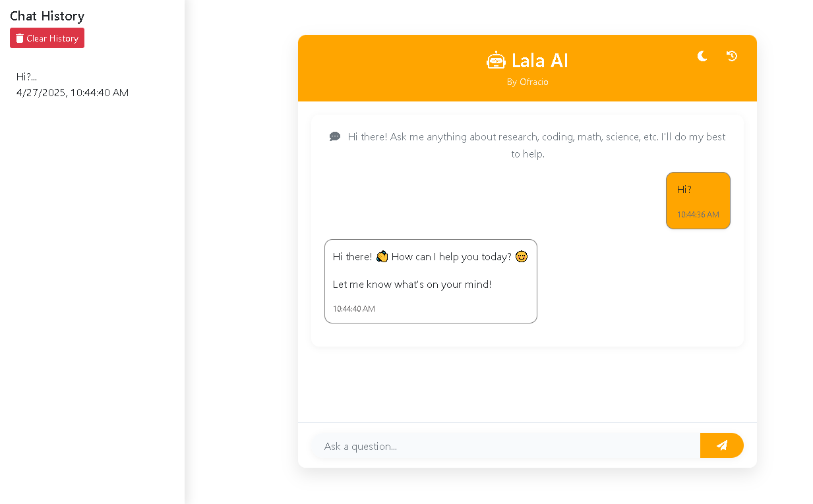Click "Let me know what's on your mind!" text
The width and height of the screenshot is (813, 504).
point(412,284)
